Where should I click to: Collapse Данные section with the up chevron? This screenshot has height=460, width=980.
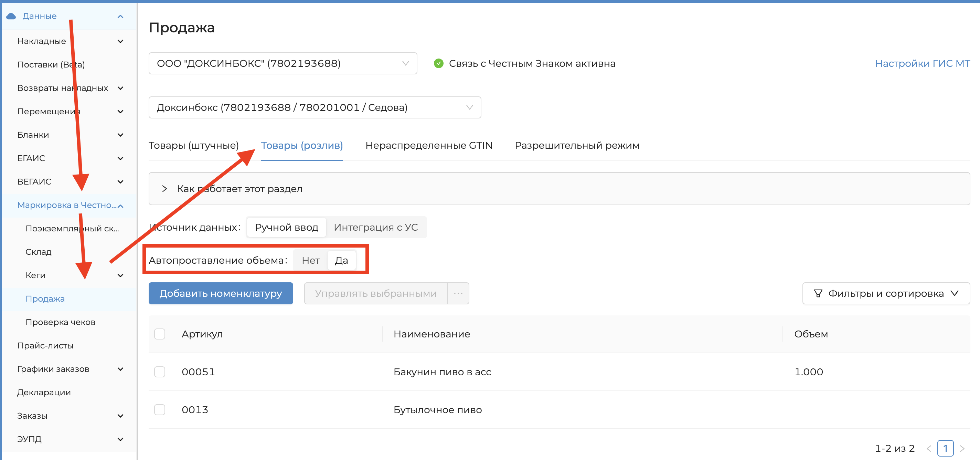120,17
